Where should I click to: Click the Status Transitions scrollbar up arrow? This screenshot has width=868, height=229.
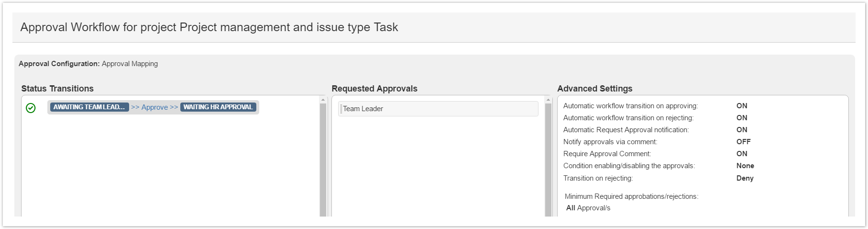323,100
